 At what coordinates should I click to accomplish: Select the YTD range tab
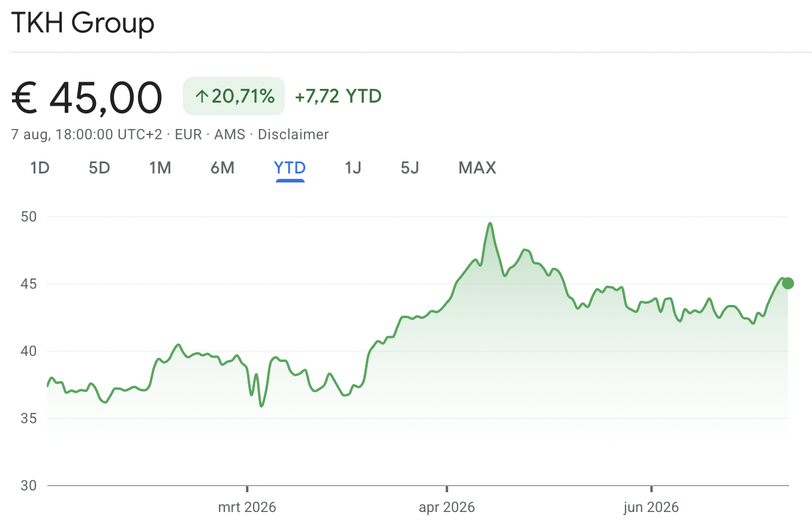290,168
